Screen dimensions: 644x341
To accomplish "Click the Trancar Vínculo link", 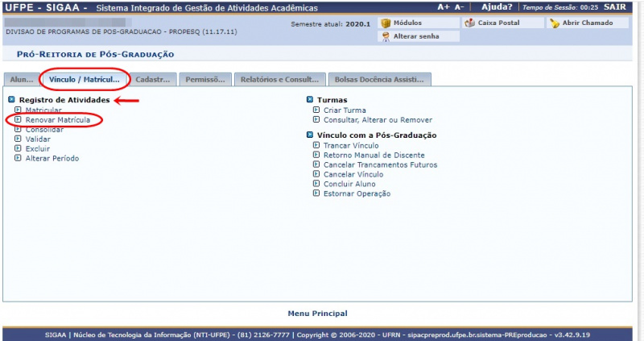I will (x=351, y=146).
